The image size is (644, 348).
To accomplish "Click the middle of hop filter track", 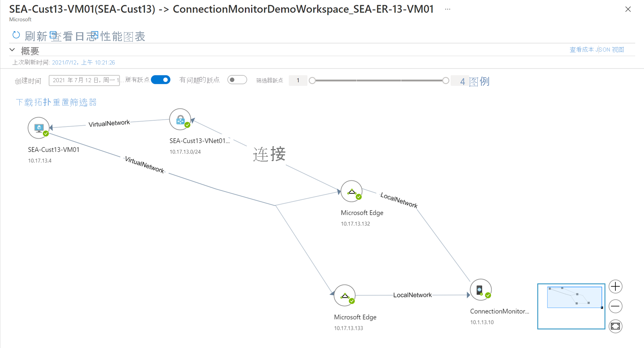I will [379, 81].
